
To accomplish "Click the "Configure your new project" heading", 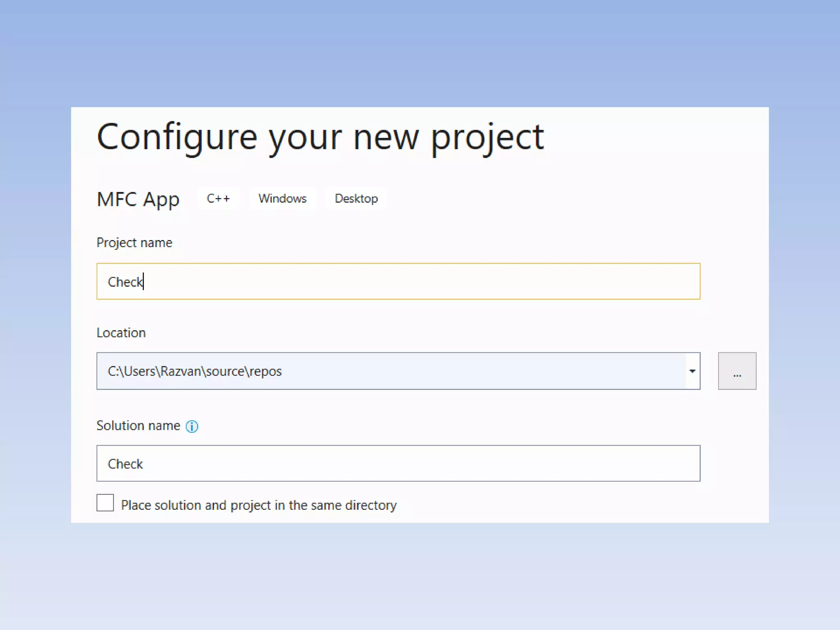I will (320, 137).
